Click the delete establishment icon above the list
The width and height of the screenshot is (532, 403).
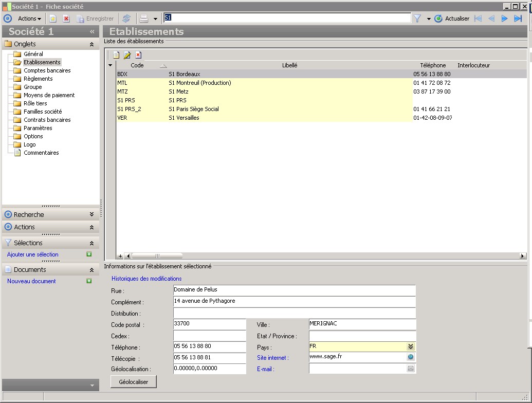138,55
